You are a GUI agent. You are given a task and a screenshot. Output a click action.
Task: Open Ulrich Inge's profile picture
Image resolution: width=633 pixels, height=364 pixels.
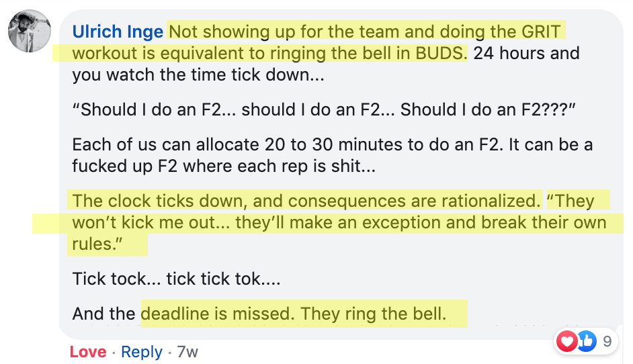pyautogui.click(x=30, y=32)
